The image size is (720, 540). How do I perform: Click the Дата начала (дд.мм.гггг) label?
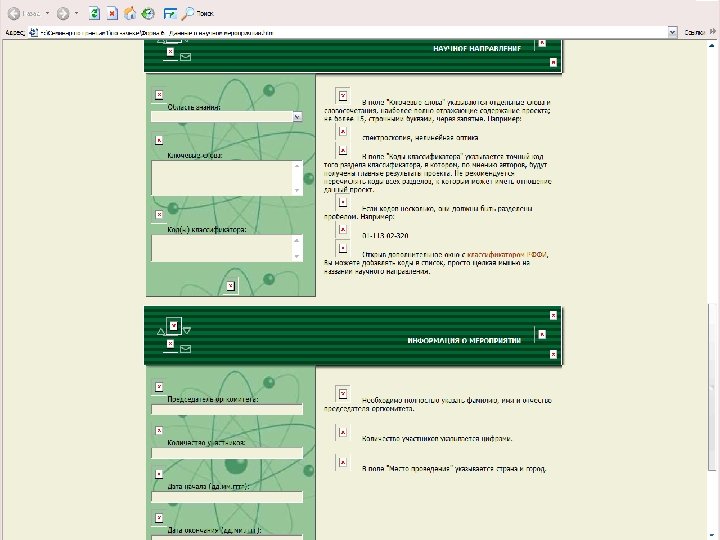pos(208,486)
